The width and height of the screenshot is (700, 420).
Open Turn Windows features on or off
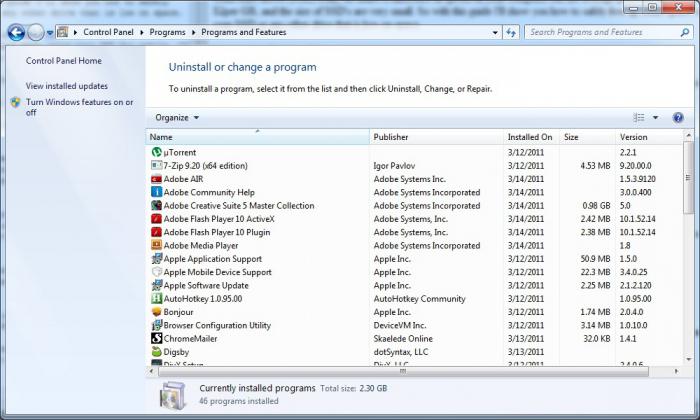[79, 107]
